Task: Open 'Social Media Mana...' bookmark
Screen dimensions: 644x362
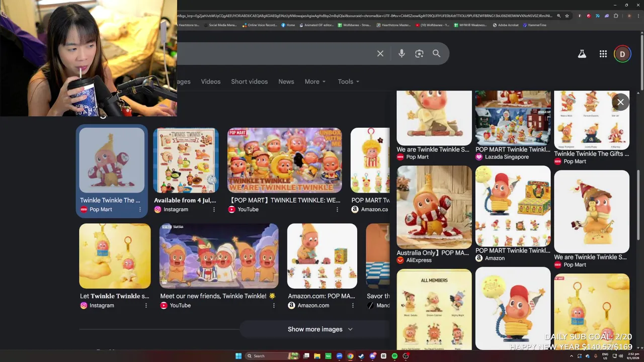Action: point(220,25)
